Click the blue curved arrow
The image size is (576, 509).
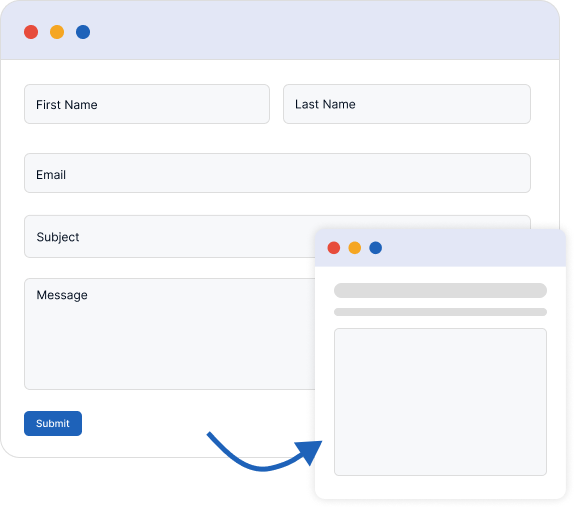tap(264, 452)
